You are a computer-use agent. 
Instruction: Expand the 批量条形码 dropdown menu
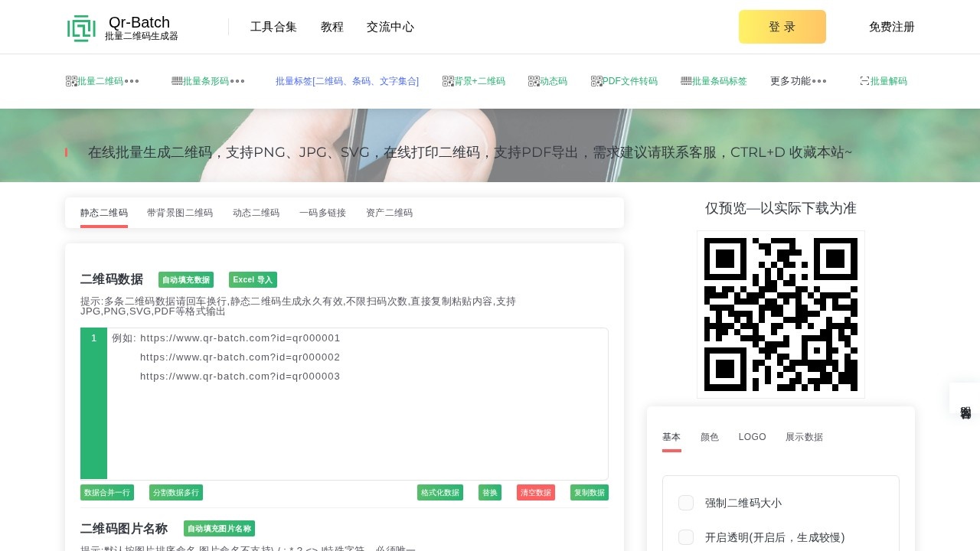point(207,81)
